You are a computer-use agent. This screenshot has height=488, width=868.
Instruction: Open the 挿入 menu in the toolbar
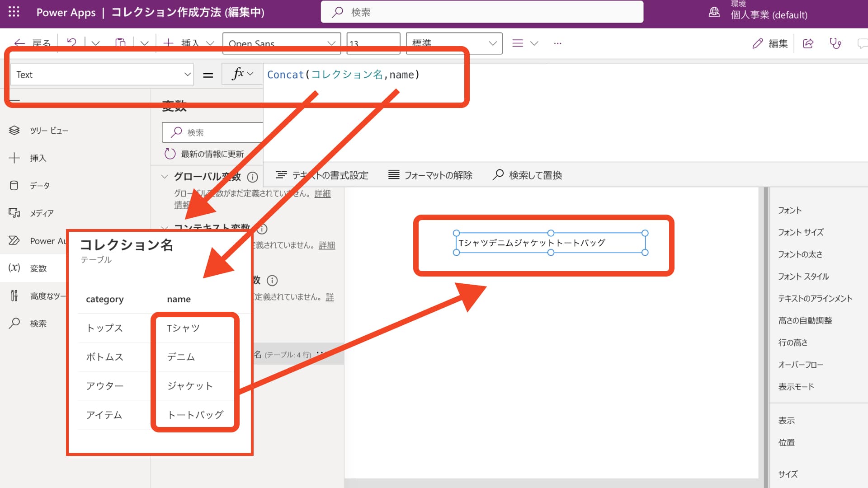186,43
